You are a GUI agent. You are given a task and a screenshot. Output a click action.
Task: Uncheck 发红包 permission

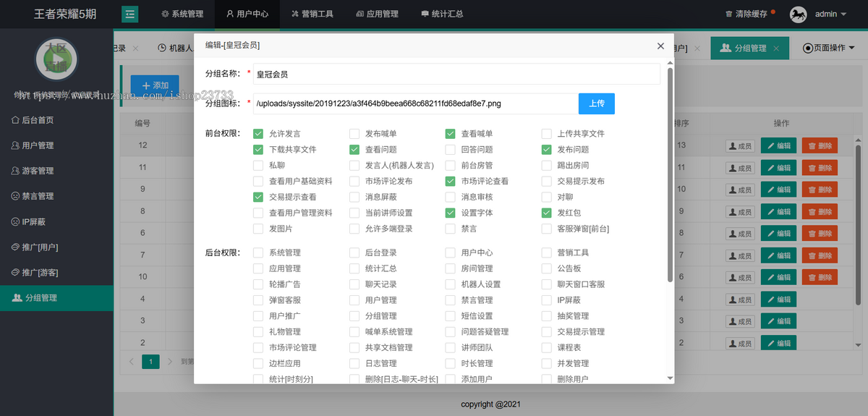point(547,213)
